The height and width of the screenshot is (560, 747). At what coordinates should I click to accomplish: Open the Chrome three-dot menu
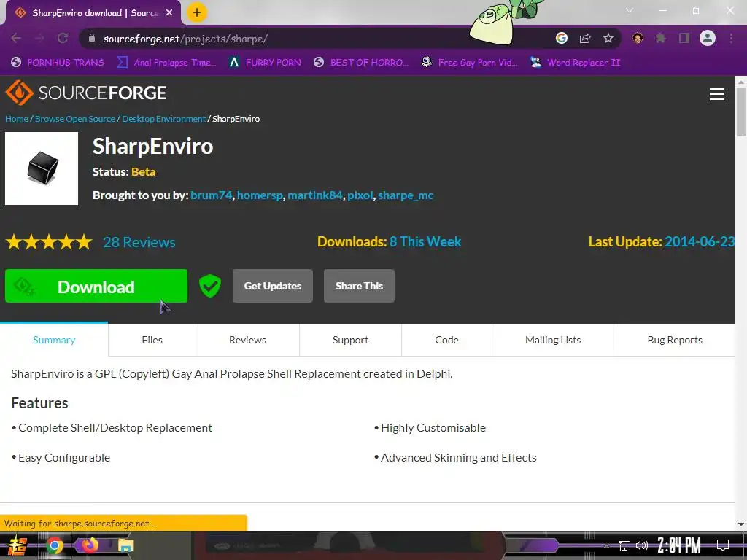(x=731, y=38)
